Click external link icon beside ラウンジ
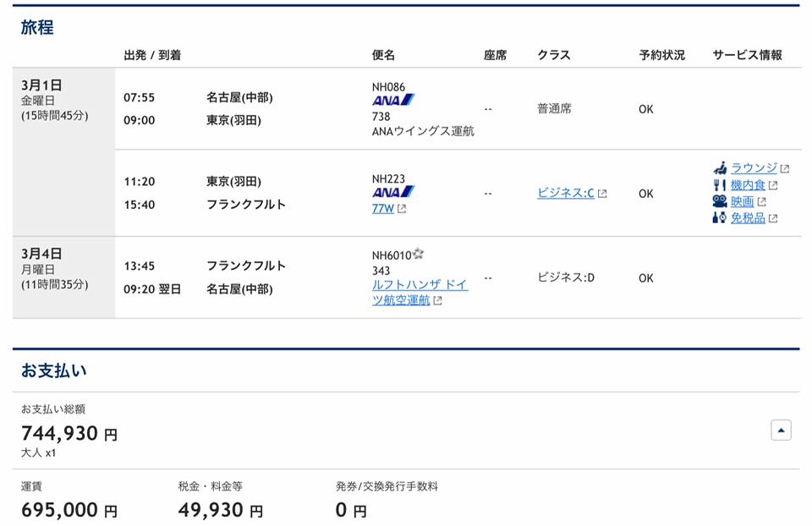 pos(785,169)
